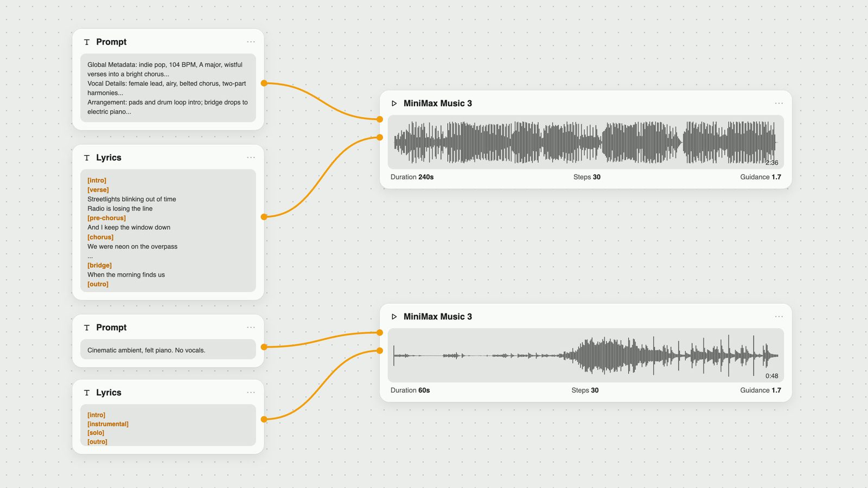
Task: Click the upper input port of the 240s music node
Action: point(380,119)
